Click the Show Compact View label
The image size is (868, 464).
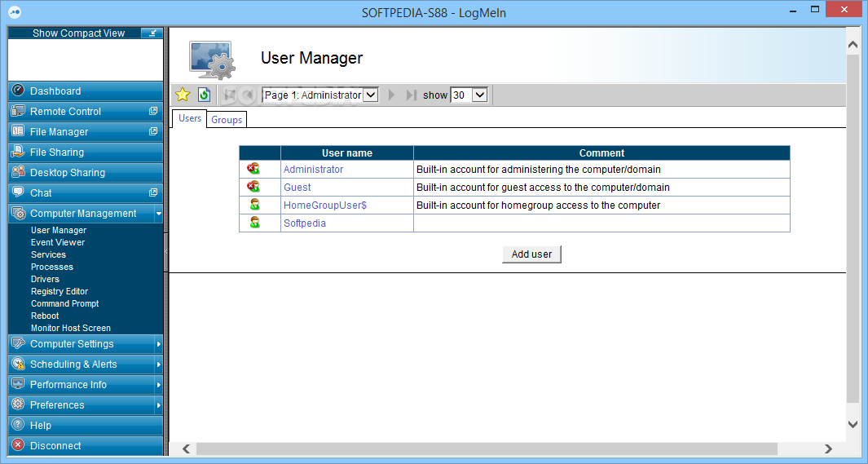[x=78, y=33]
